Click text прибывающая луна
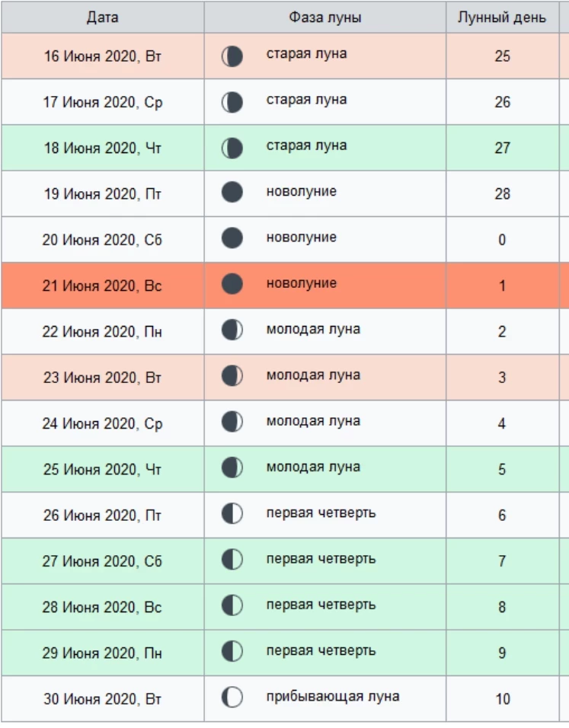569x728 pixels. pos(332,696)
